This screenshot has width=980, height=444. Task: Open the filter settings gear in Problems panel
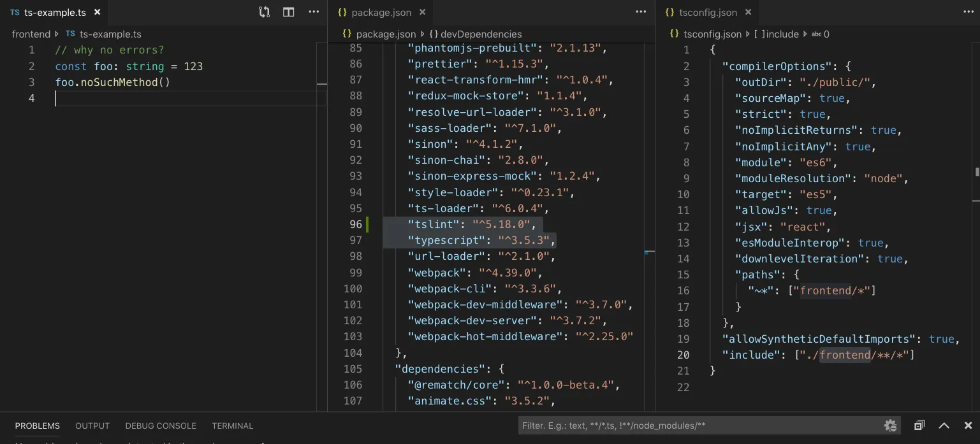pos(890,426)
